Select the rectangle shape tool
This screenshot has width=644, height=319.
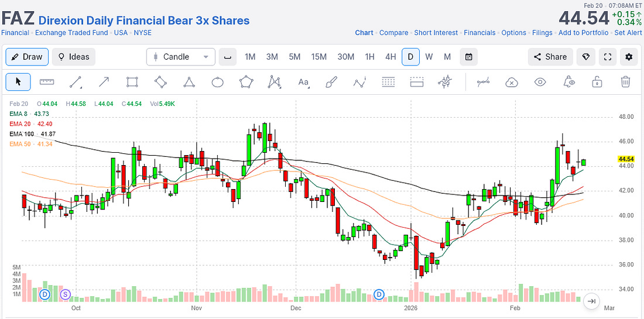click(x=132, y=82)
